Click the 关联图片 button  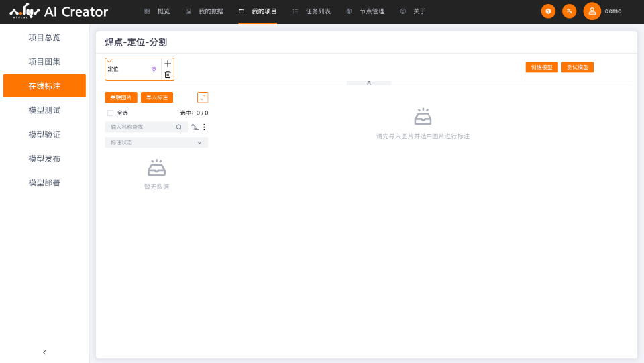pyautogui.click(x=121, y=97)
